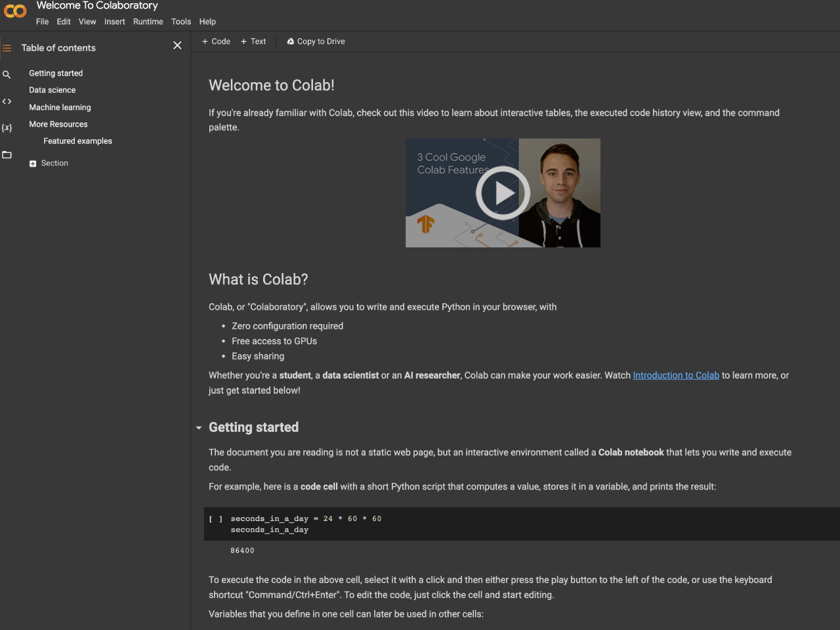Click the What is Colab? heading
Image resolution: width=840 pixels, height=630 pixels.
pyautogui.click(x=259, y=280)
